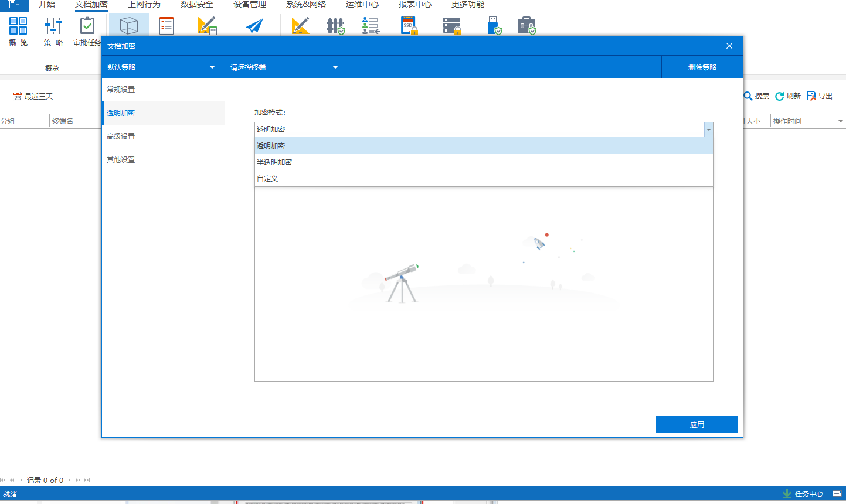Viewport: 846px width, 504px height.
Task: Click the application menu button at top-left
Action: point(13,5)
